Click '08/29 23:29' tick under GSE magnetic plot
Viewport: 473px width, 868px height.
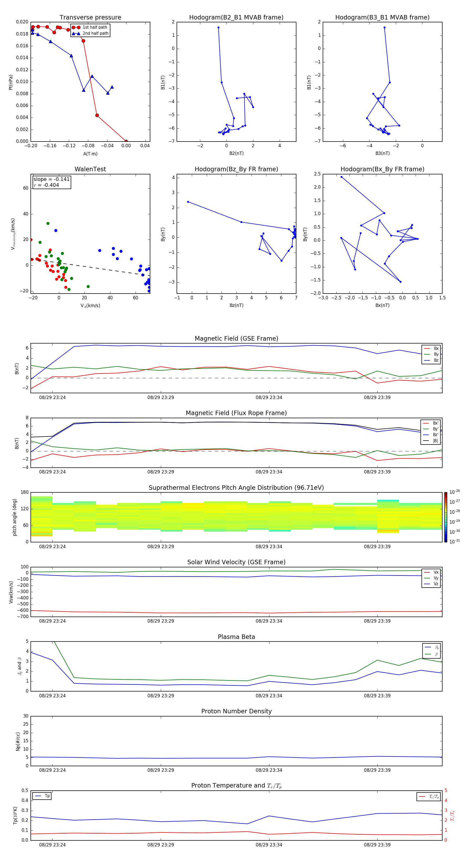pos(161,398)
